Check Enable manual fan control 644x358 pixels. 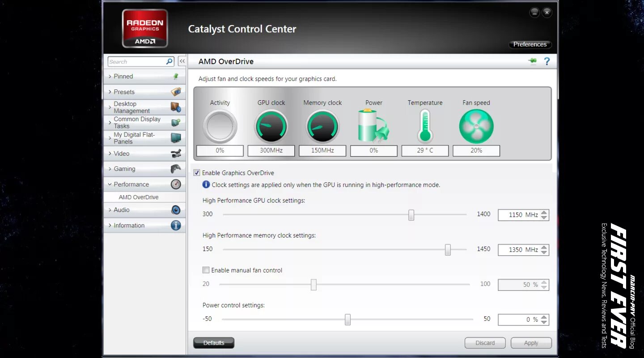206,270
